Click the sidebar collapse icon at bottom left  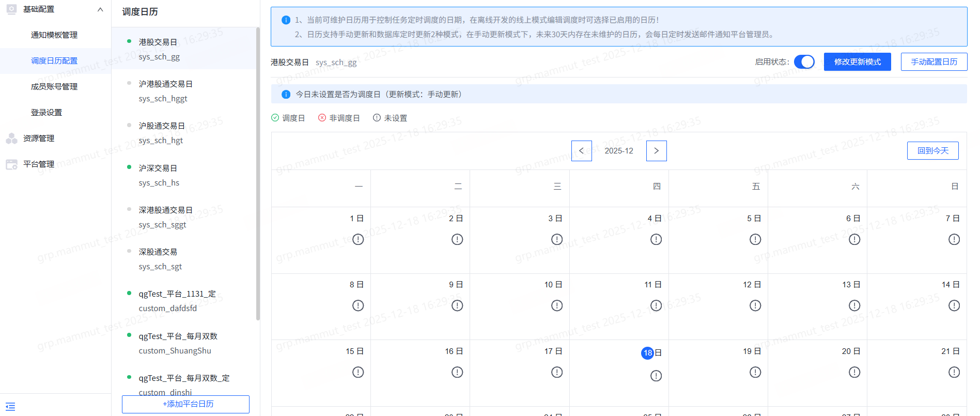coord(10,407)
